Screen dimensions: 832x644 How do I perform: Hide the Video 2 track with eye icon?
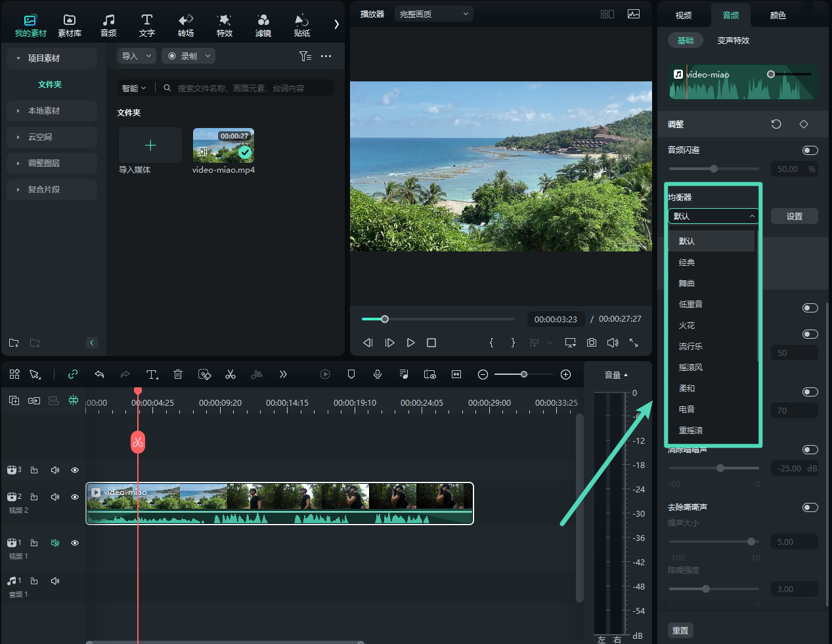tap(75, 497)
